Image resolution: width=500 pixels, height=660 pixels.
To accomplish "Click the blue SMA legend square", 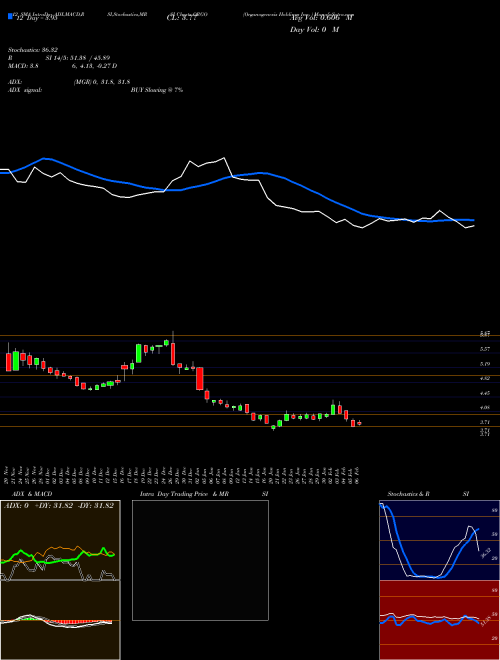I will 11,16.
